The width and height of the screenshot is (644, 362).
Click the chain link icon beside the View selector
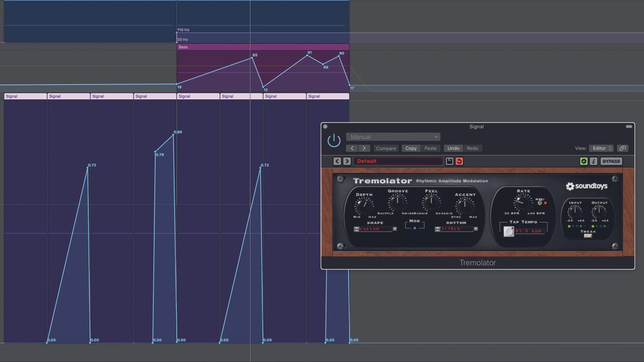(623, 149)
